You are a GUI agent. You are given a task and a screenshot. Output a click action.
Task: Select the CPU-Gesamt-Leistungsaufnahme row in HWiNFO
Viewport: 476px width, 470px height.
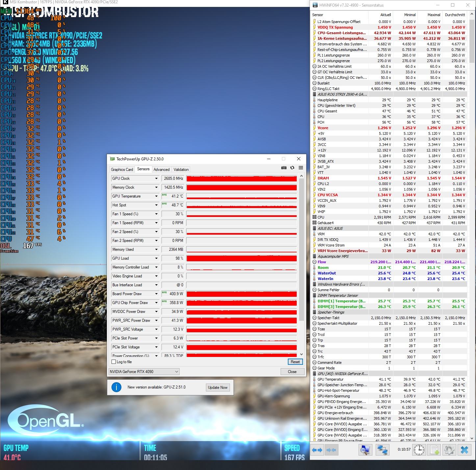tap(389, 33)
